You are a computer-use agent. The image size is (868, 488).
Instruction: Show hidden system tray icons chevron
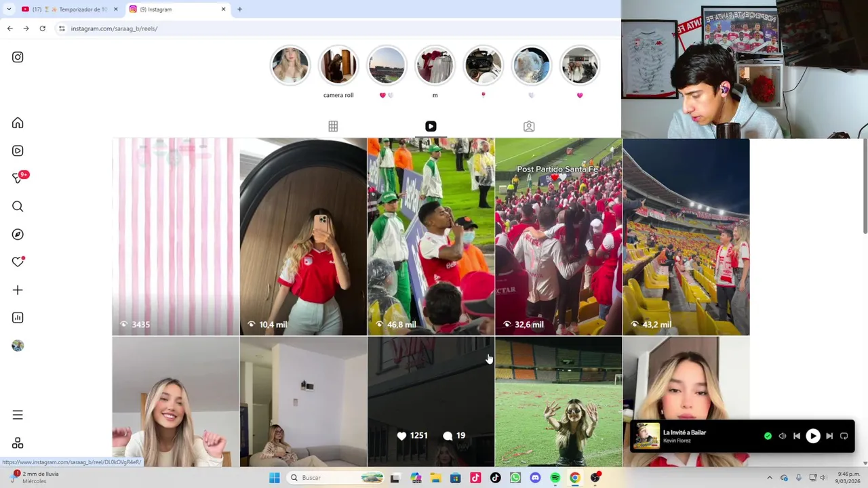[x=770, y=478]
